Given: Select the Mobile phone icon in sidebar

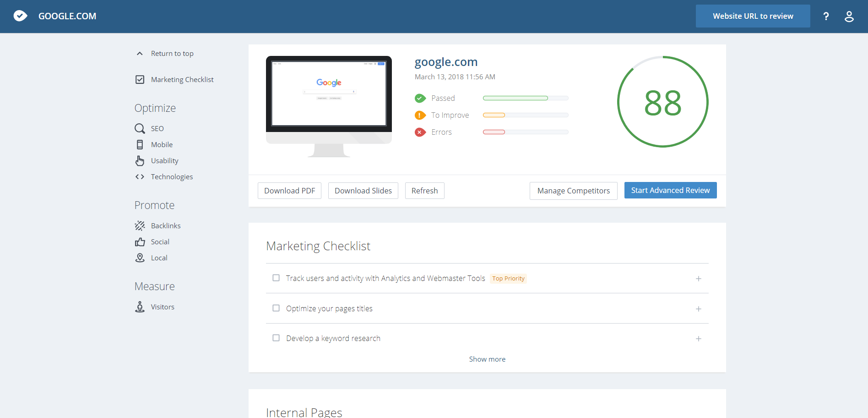Looking at the screenshot, I should (x=140, y=144).
